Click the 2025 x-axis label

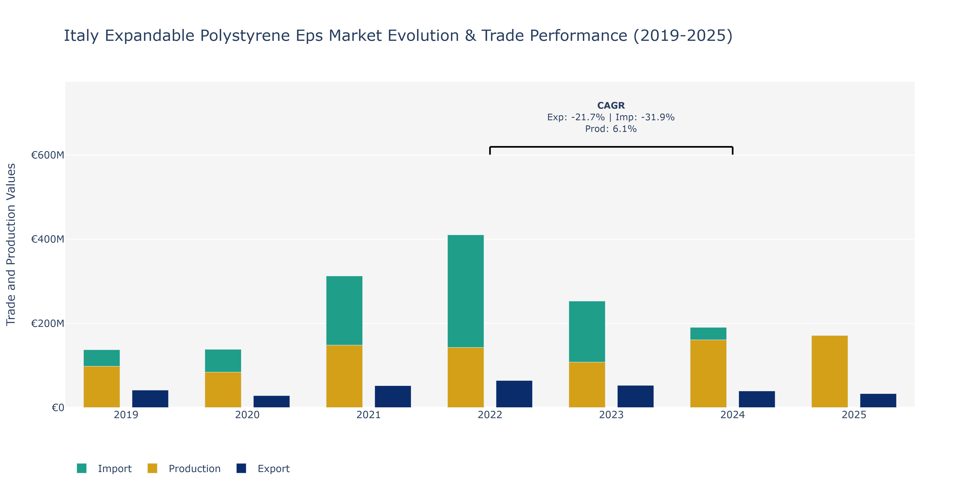[x=854, y=415]
